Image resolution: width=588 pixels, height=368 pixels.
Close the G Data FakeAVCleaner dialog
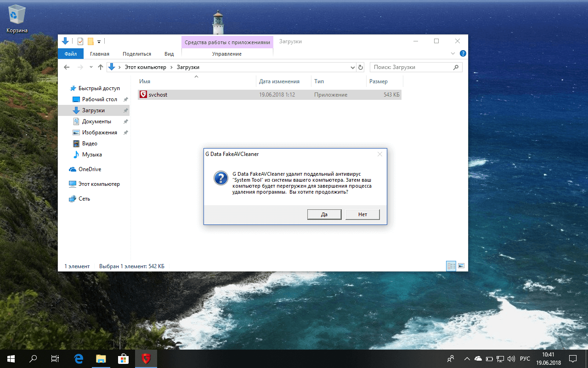pyautogui.click(x=380, y=154)
